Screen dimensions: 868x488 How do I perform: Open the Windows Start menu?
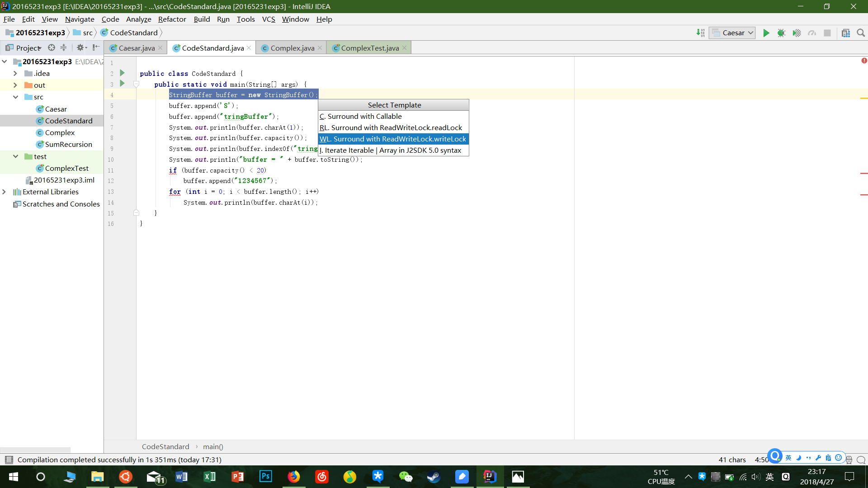(x=13, y=477)
